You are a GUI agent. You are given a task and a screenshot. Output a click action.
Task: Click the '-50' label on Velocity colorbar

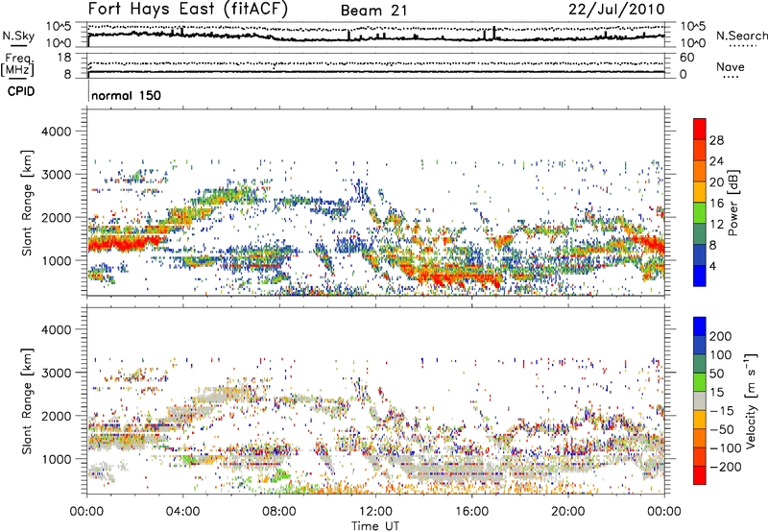[x=722, y=429]
